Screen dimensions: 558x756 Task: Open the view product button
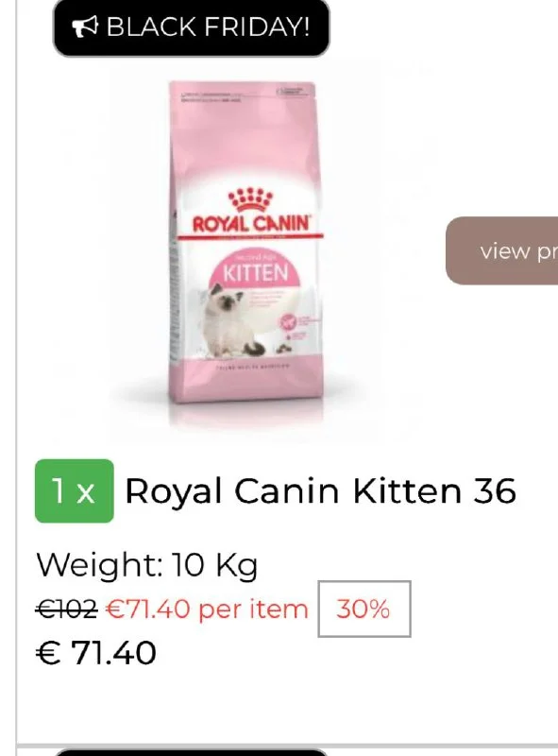click(x=501, y=250)
